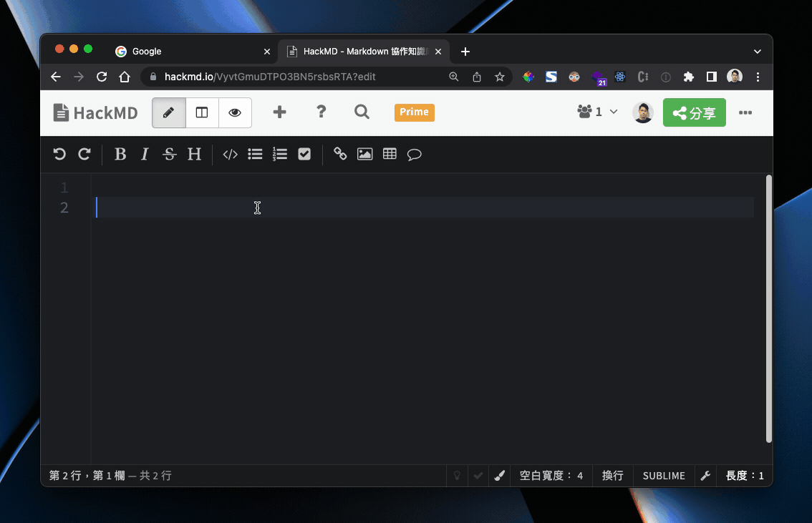This screenshot has width=812, height=523.
Task: Click the green 分享 share button
Action: (694, 112)
